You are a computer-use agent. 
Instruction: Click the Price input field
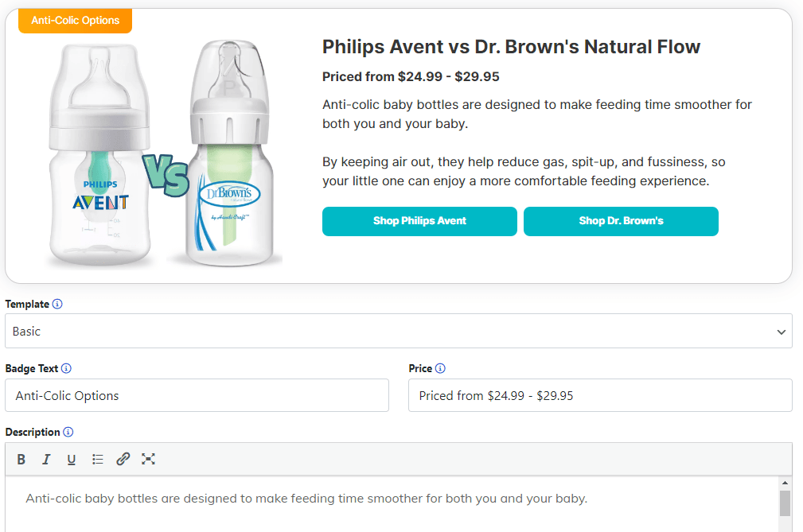(x=600, y=395)
